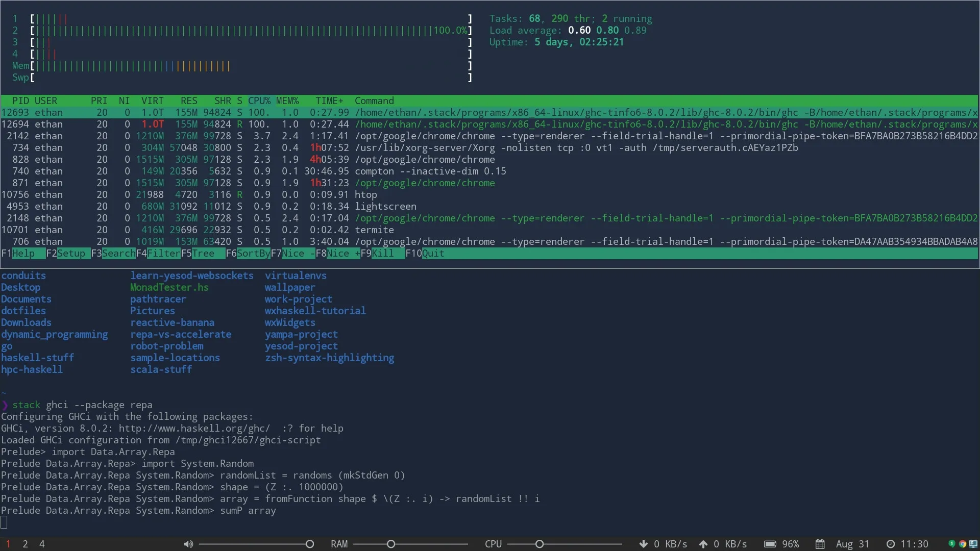Select the termite process row
The image size is (980, 551).
tap(489, 230)
